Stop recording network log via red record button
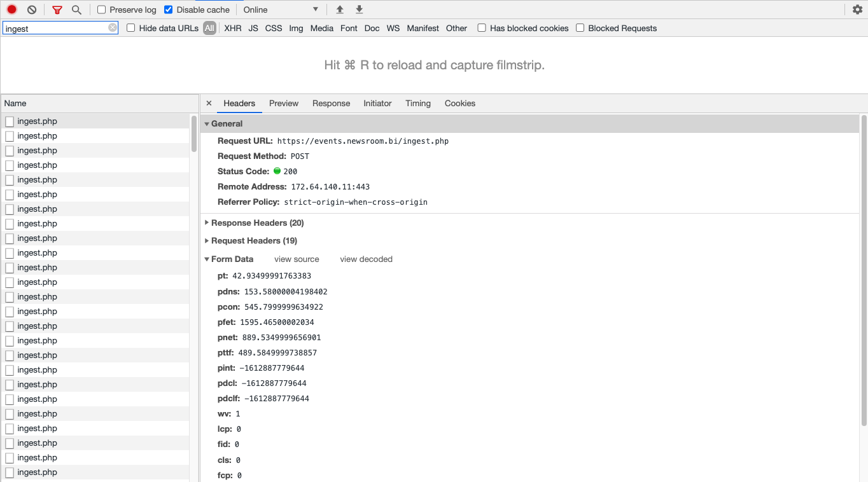This screenshot has width=868, height=482. tap(10, 9)
